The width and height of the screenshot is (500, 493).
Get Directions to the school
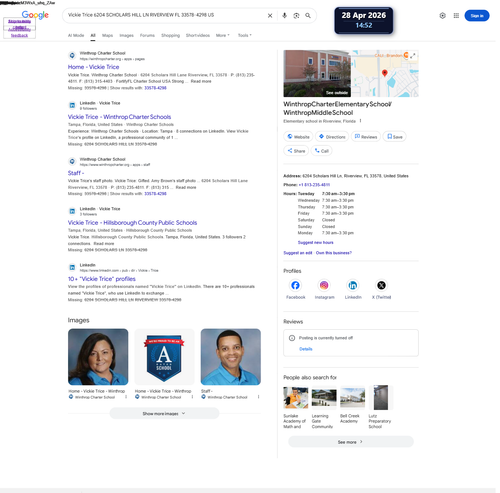tap(332, 137)
